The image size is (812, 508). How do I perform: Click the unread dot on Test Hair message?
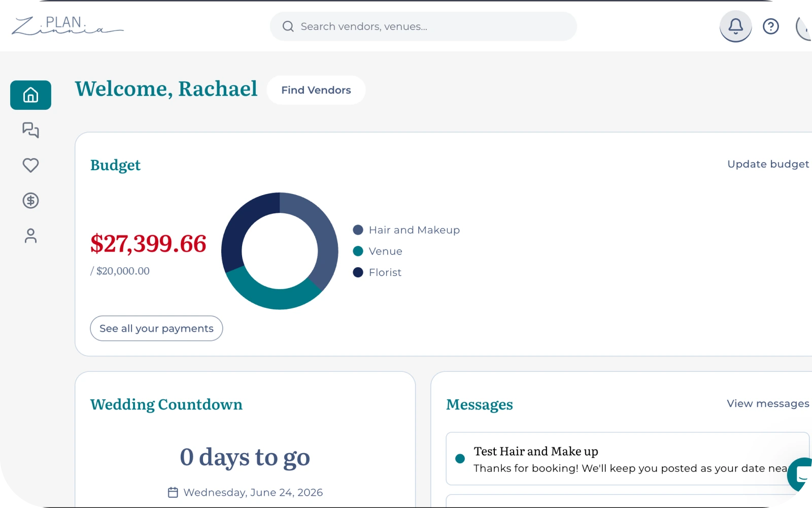tap(460, 459)
